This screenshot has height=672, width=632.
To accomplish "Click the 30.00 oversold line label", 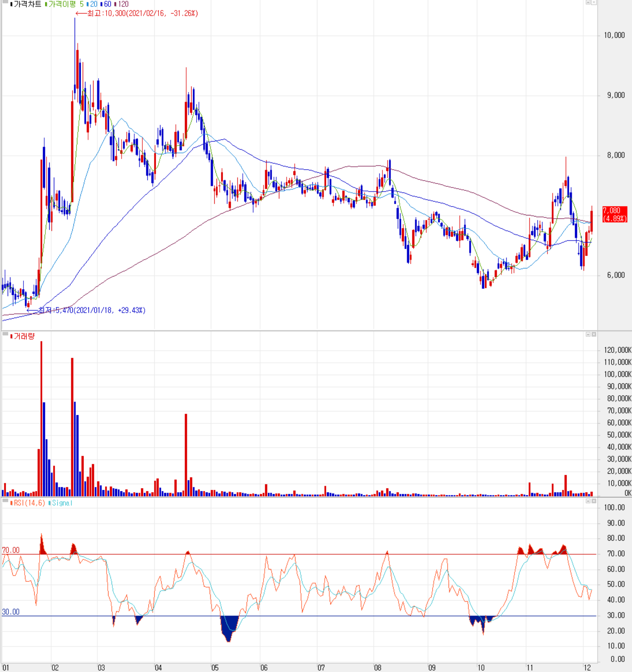I will pos(11,612).
